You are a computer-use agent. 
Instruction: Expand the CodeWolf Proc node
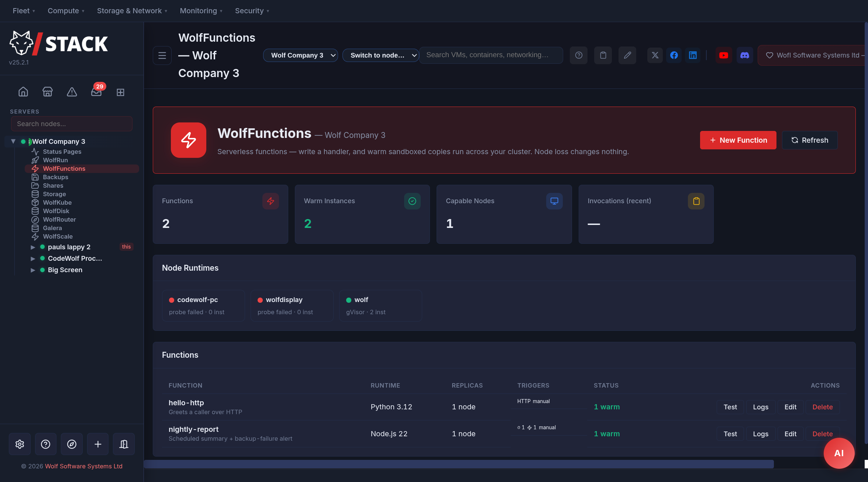pos(33,259)
